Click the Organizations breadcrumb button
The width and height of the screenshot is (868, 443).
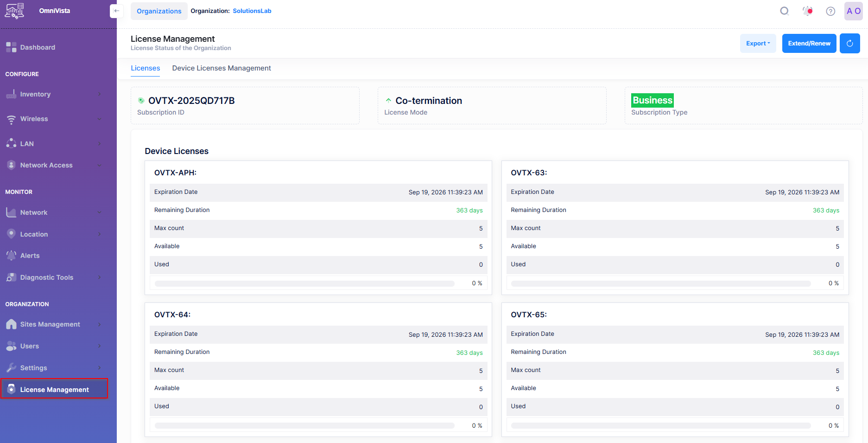(159, 11)
